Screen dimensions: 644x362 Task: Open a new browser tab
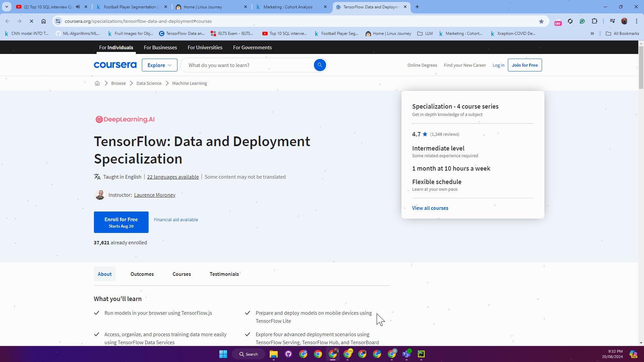pos(417,7)
